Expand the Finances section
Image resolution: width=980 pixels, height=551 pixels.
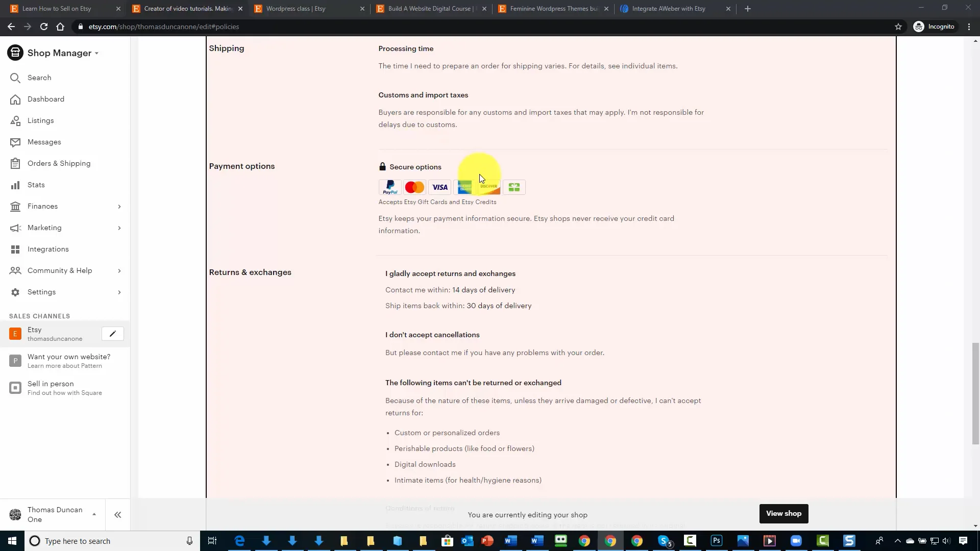42,206
